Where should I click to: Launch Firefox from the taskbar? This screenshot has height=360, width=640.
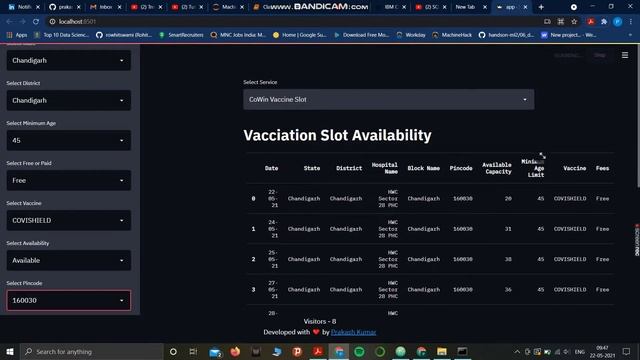pyautogui.click(x=236, y=351)
